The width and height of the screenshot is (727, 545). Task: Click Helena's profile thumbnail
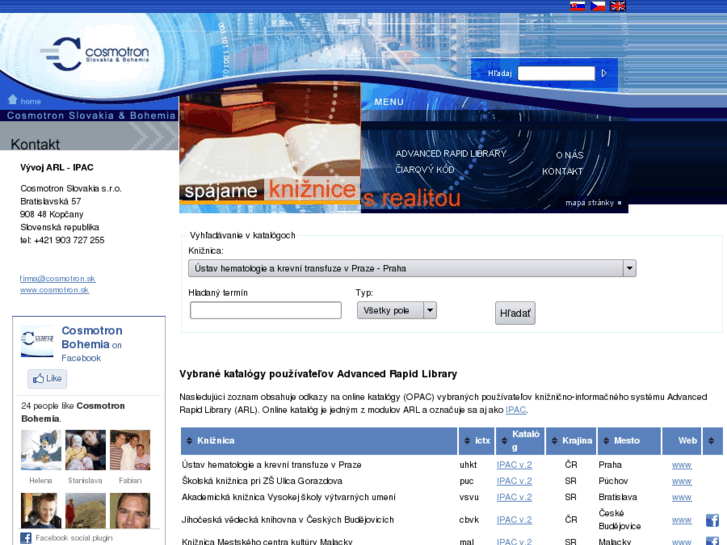pos(41,450)
